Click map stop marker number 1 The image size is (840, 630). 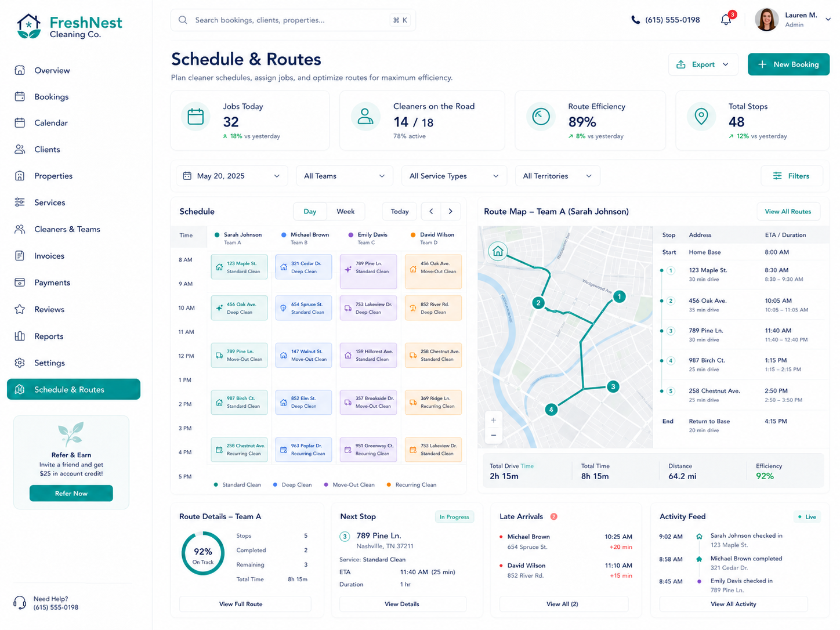619,296
